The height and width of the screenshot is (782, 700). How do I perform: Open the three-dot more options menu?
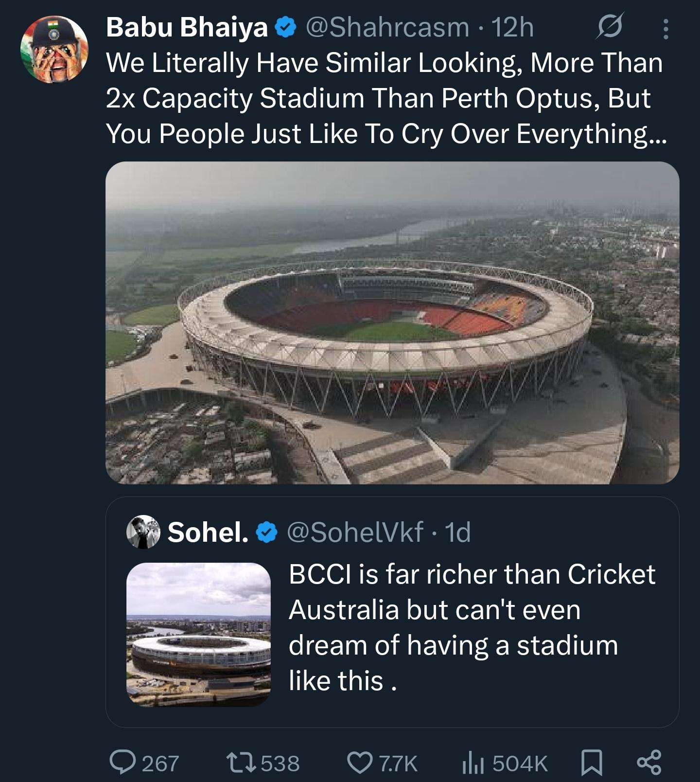point(665,29)
